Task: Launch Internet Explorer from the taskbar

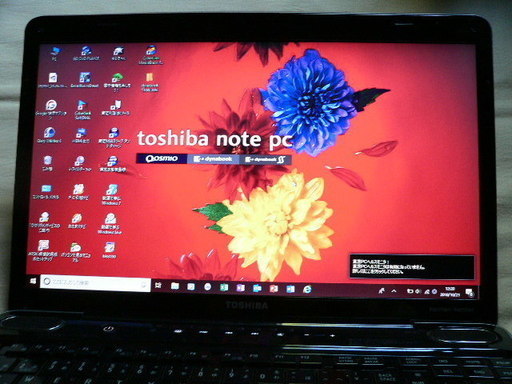Action: [x=307, y=289]
